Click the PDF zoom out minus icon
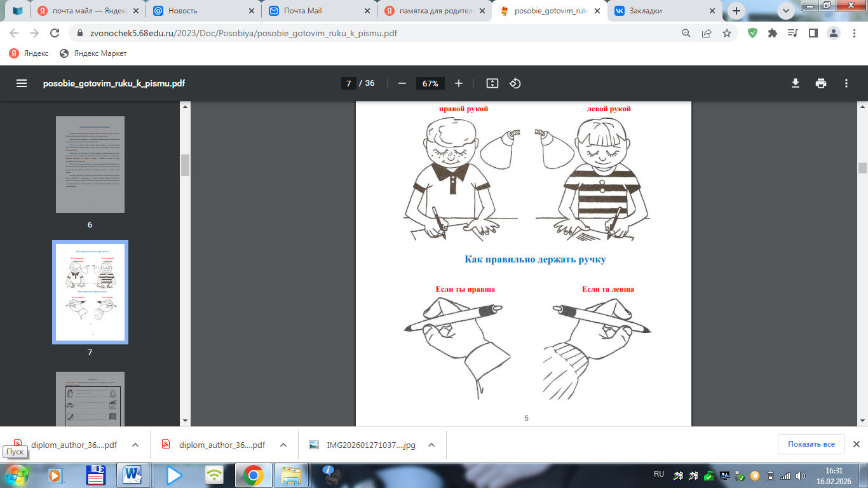This screenshot has height=488, width=868. click(x=402, y=83)
